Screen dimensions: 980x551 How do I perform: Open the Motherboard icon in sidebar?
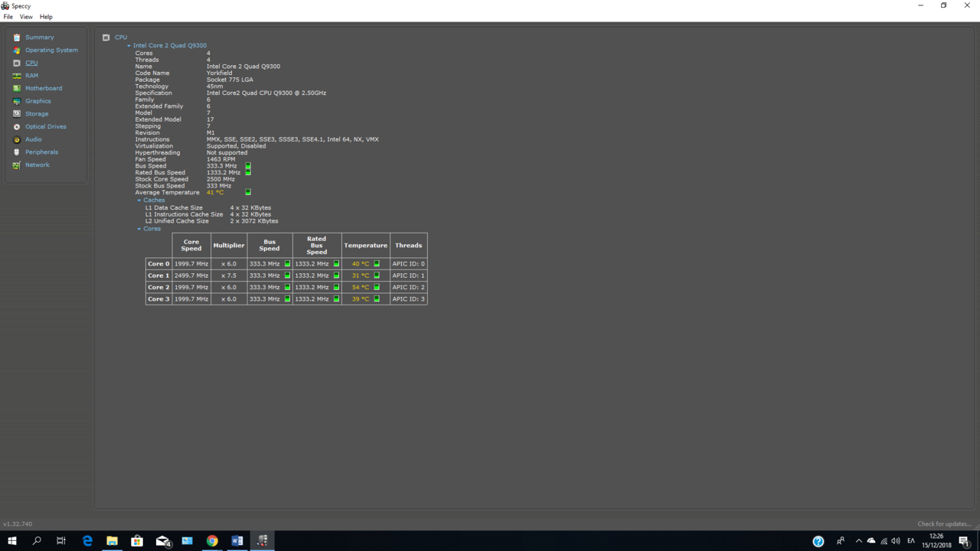[x=17, y=89]
